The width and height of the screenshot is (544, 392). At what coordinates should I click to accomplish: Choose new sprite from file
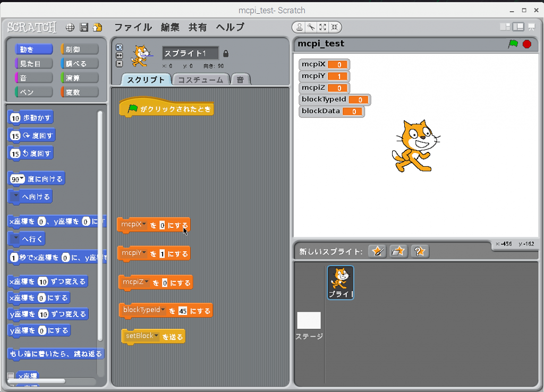point(398,251)
